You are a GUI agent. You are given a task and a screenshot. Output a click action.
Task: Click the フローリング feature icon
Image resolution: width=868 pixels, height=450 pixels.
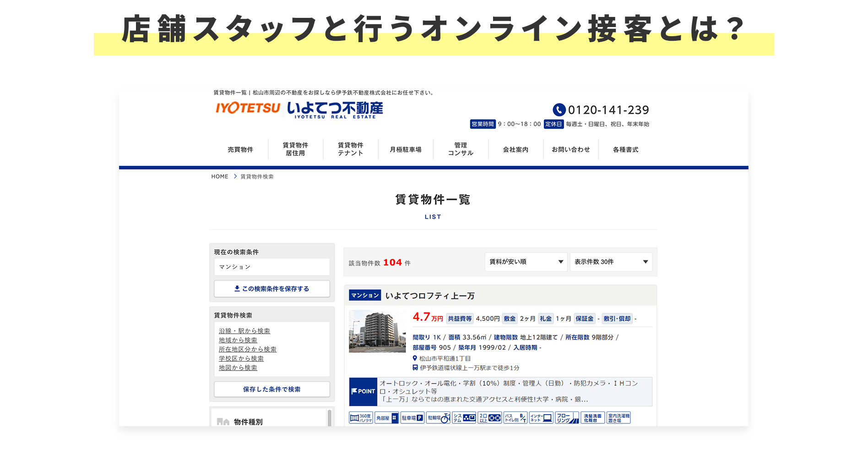[567, 418]
